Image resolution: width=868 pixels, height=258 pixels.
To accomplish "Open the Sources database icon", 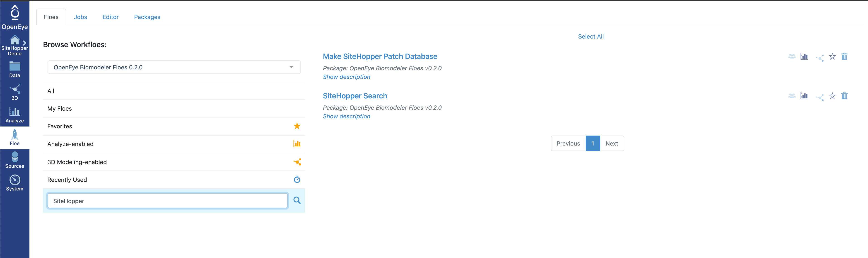I will [x=15, y=157].
